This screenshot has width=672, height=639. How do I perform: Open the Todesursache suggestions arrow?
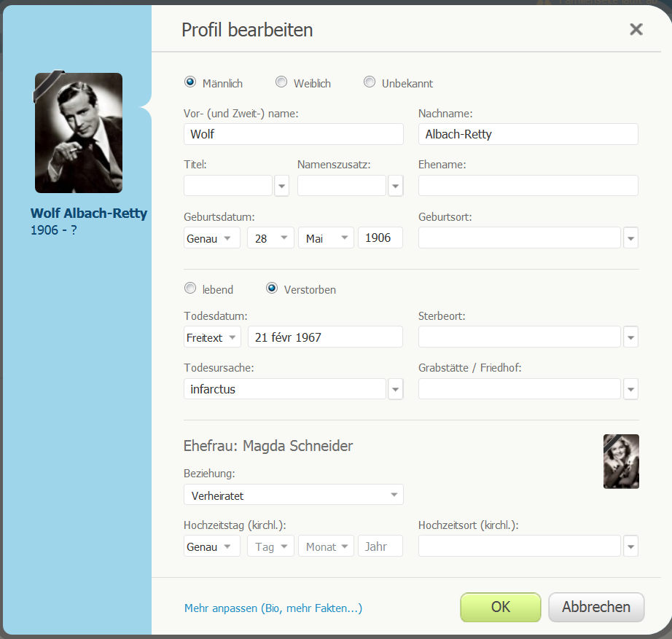point(396,389)
